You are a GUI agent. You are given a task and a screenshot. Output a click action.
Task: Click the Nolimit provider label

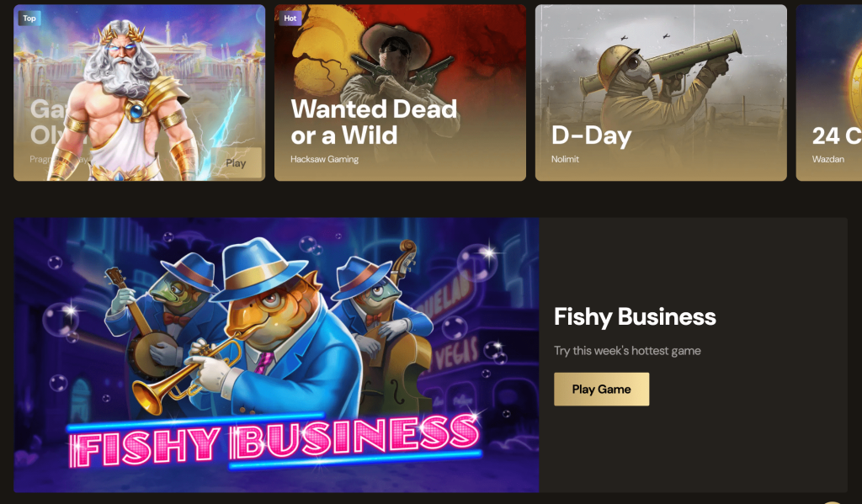[565, 159]
